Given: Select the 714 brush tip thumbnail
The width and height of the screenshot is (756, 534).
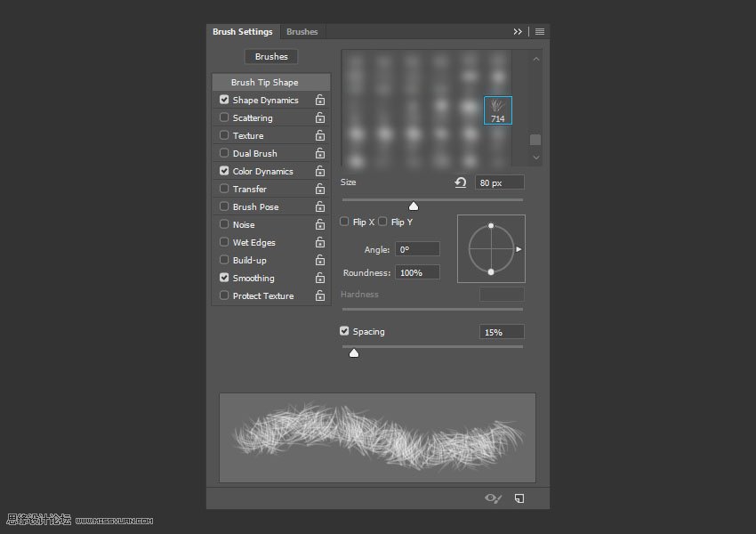Looking at the screenshot, I should pos(498,110).
